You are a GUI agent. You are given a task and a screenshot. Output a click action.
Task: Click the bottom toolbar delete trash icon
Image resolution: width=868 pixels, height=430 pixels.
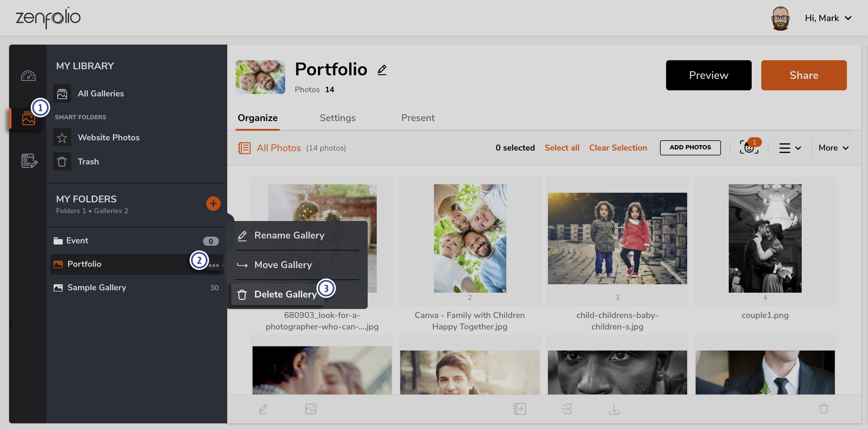[x=824, y=409]
